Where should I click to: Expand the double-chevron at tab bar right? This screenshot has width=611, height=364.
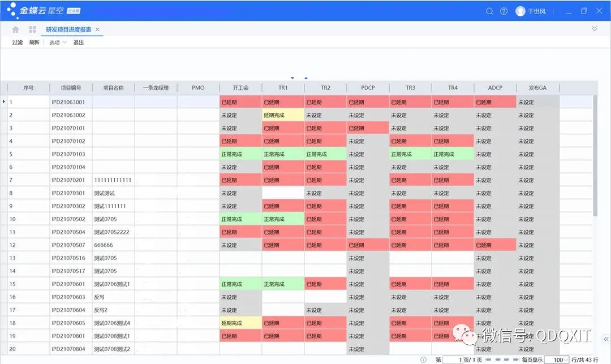point(595,28)
